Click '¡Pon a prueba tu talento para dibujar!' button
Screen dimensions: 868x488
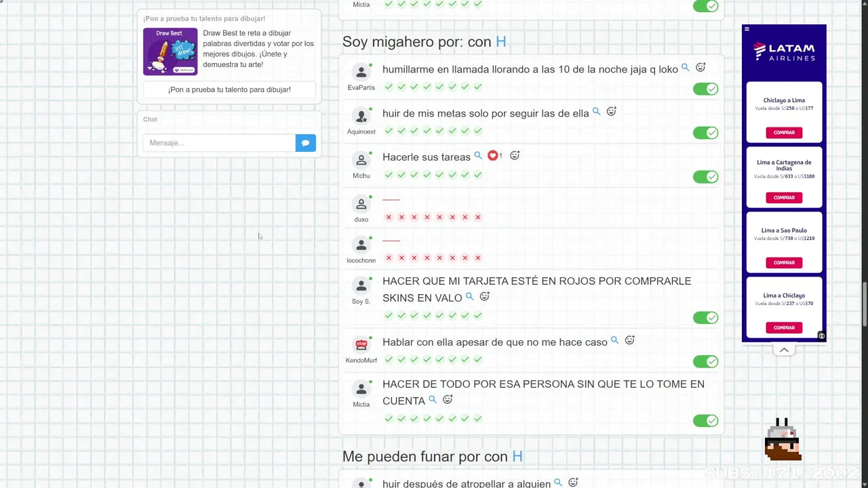229,89
